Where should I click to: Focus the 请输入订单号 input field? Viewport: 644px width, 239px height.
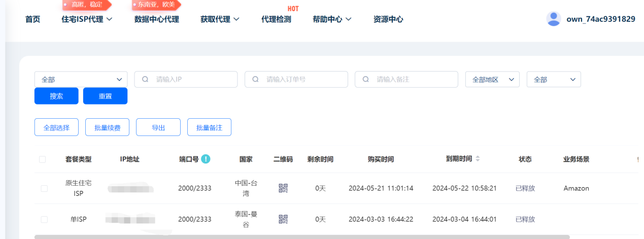(x=296, y=79)
